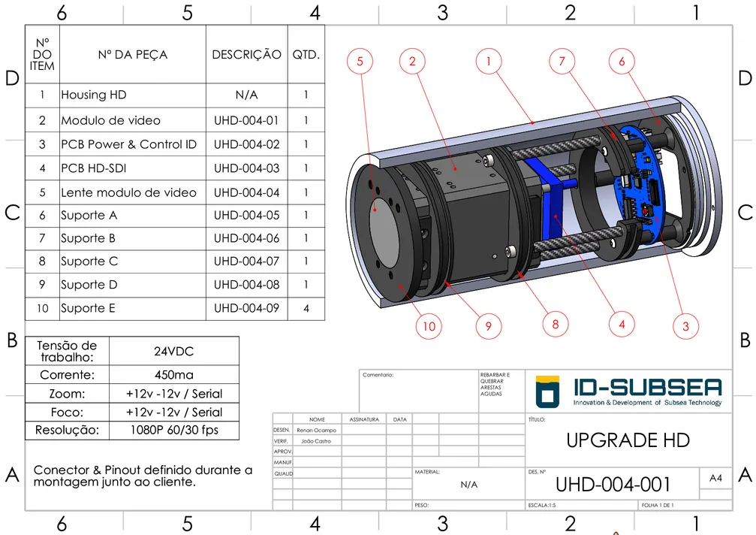
Task: Click balloon number 5 callout
Action: [360, 62]
